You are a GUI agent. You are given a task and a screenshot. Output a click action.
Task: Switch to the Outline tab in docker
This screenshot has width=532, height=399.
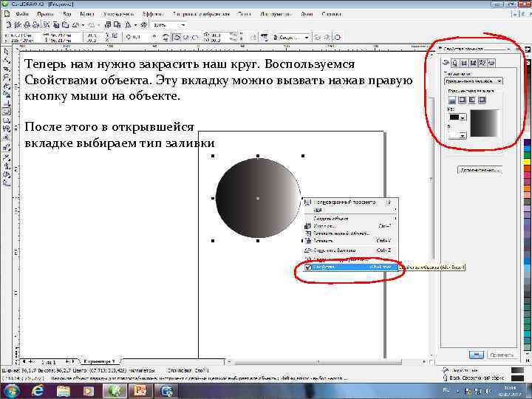[455, 63]
